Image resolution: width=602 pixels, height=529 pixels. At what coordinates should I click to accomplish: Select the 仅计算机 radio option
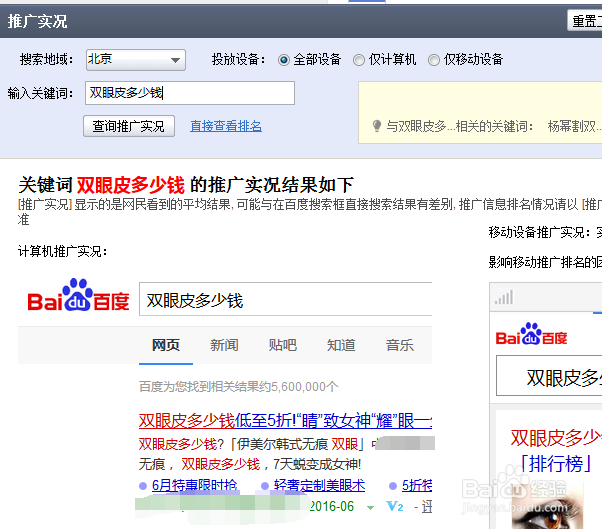click(359, 60)
